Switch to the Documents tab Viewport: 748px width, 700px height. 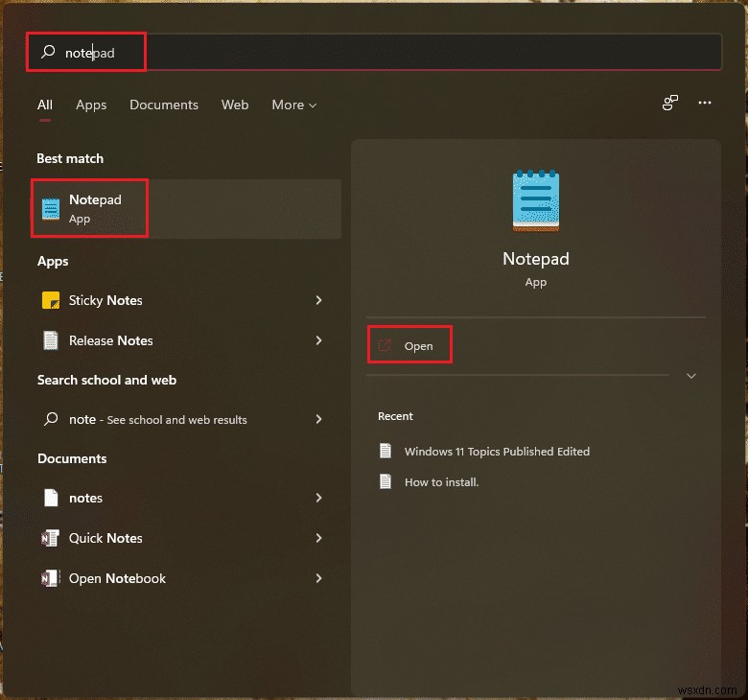164,105
